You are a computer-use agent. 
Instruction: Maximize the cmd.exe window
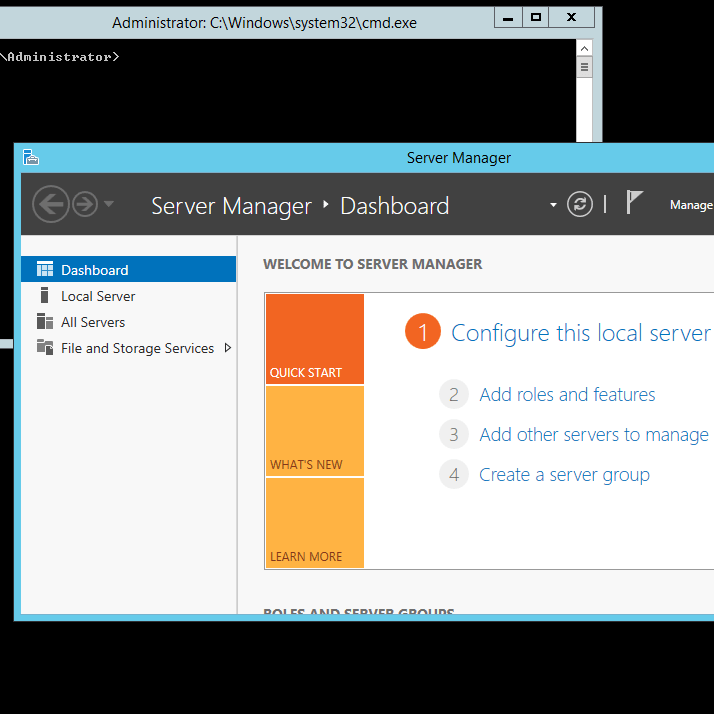pos(536,18)
